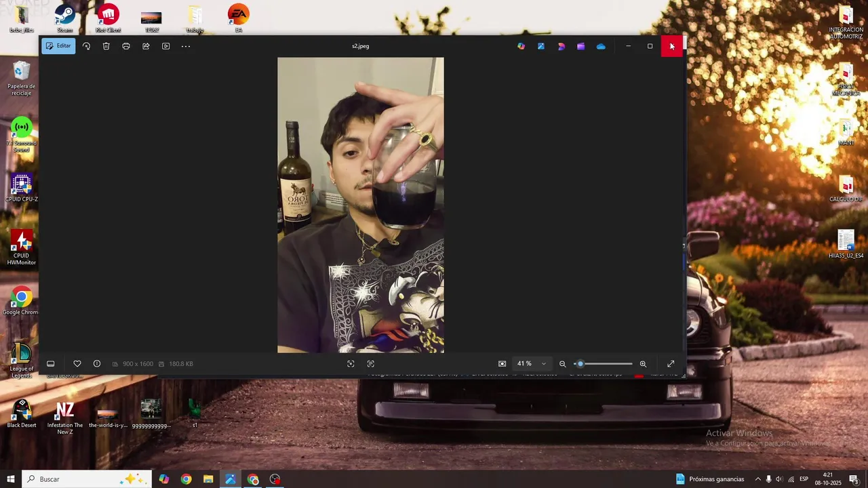This screenshot has height=488, width=868.
Task: Open the 41 % zoom dropdown
Action: (x=532, y=364)
